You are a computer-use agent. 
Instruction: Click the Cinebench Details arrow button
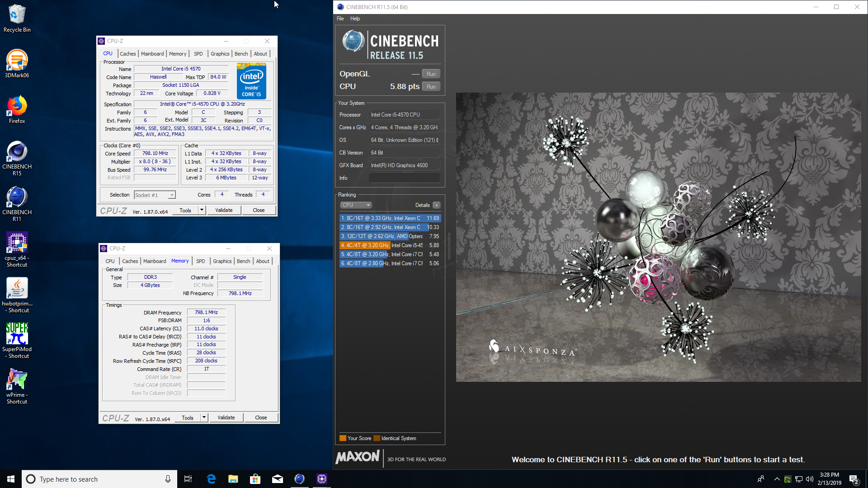pyautogui.click(x=437, y=205)
